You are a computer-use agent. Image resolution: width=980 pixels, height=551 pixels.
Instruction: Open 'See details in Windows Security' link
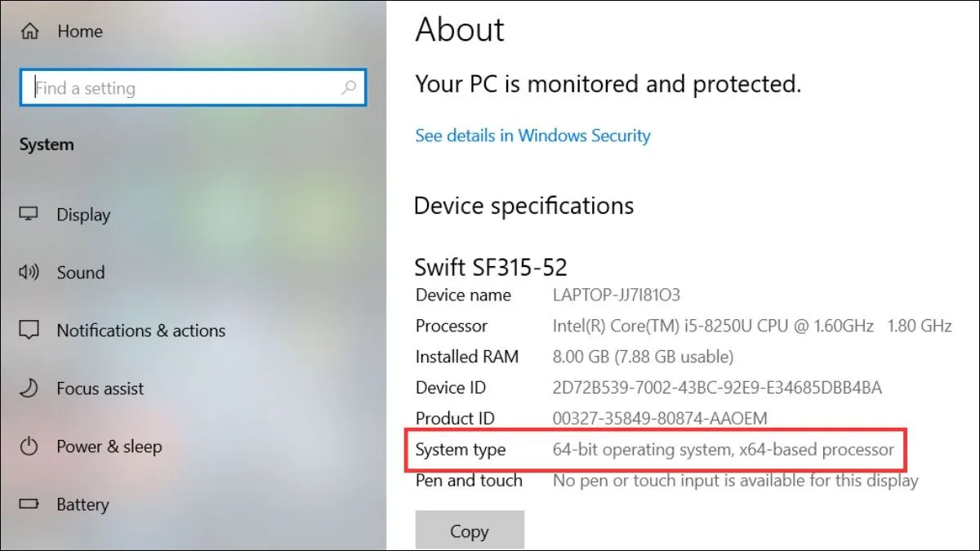532,136
